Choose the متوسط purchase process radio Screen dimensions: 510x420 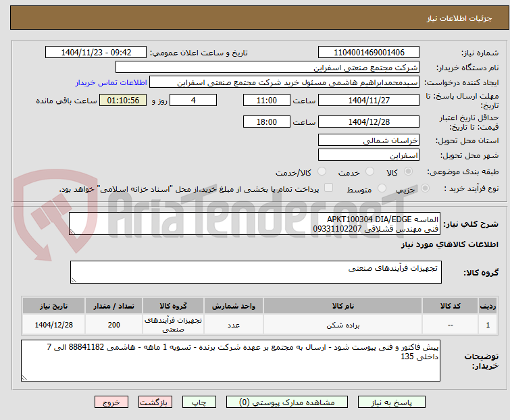coord(382,188)
